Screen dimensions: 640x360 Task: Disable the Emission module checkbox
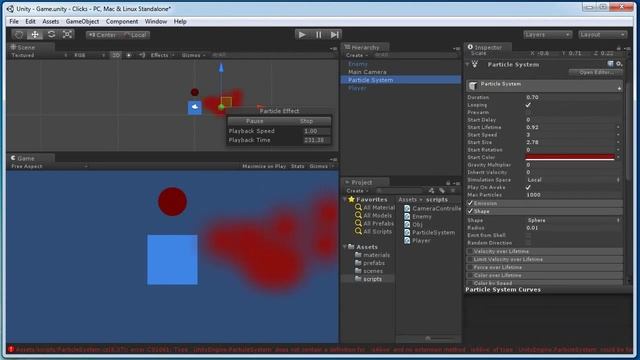tap(470, 203)
